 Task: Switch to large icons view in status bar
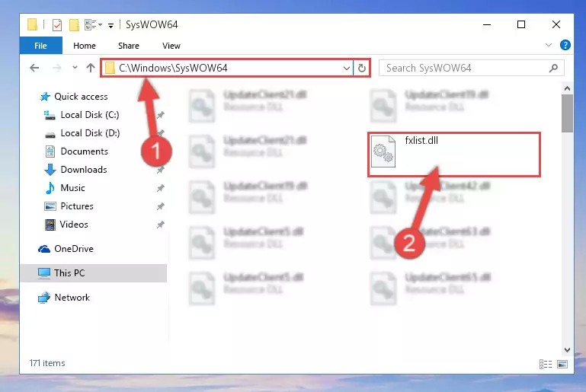562,364
